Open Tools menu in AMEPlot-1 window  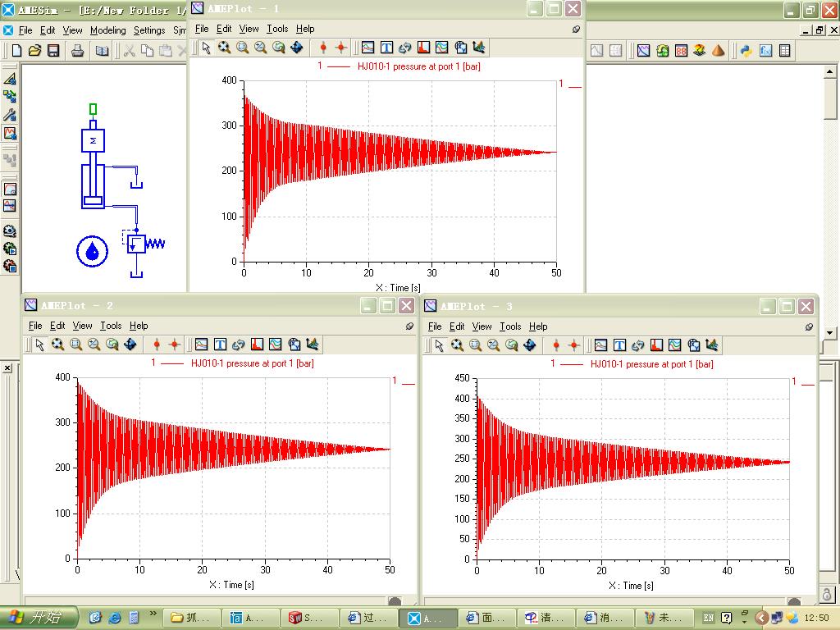pos(277,29)
